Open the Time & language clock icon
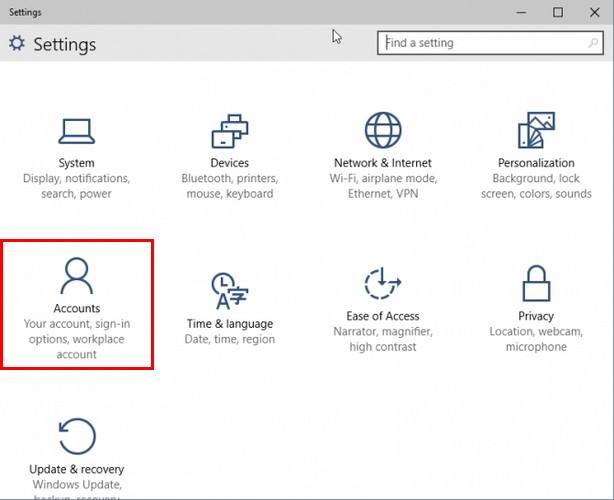This screenshot has width=614, height=500. (x=230, y=291)
